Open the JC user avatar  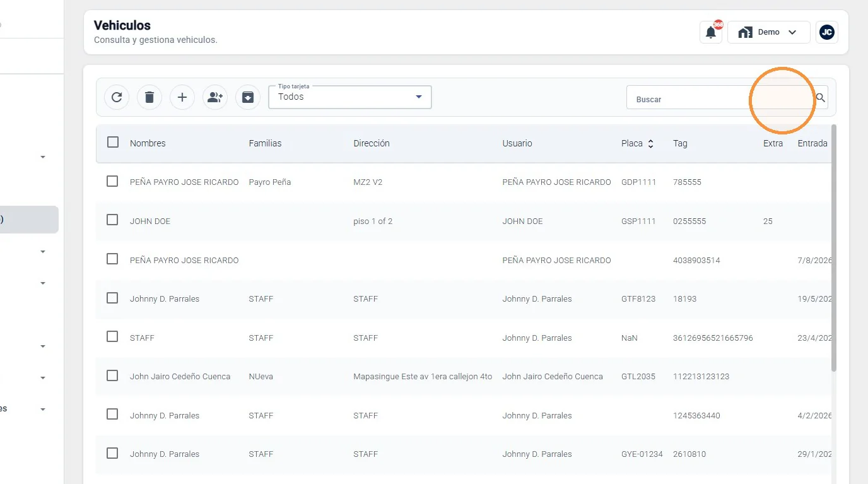click(827, 32)
